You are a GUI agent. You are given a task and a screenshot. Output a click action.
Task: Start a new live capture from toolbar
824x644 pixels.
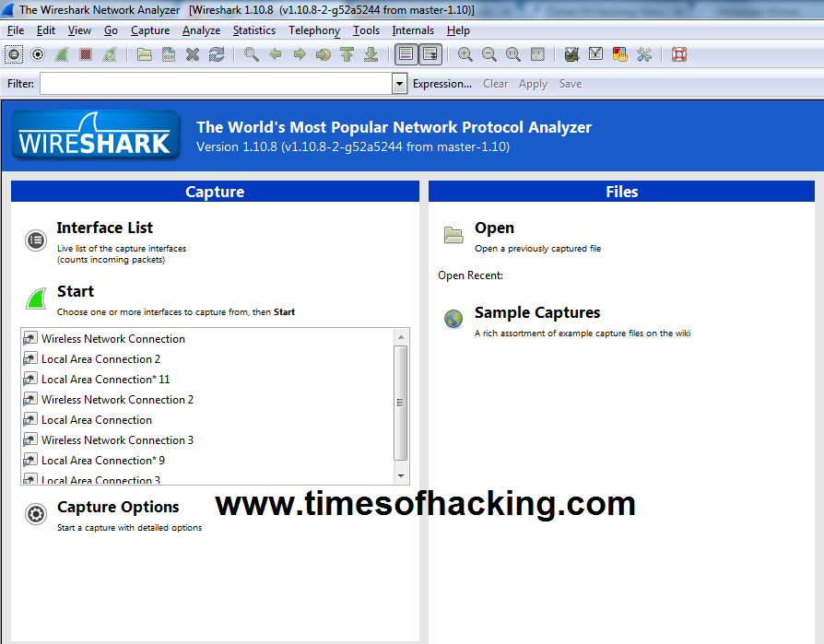pos(62,54)
